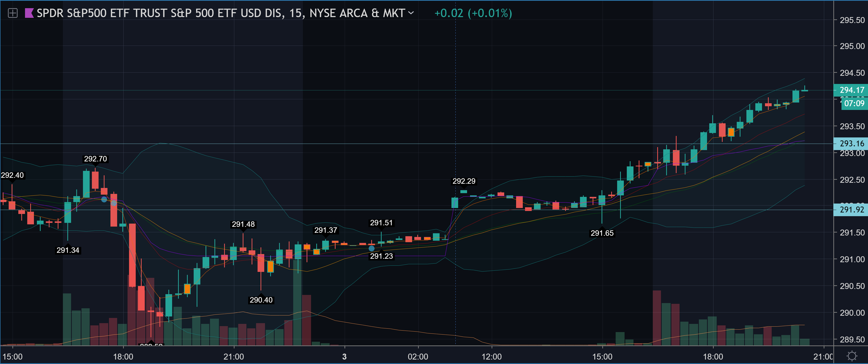Open chart settings gear icon
This screenshot has width=868, height=364.
click(852, 356)
